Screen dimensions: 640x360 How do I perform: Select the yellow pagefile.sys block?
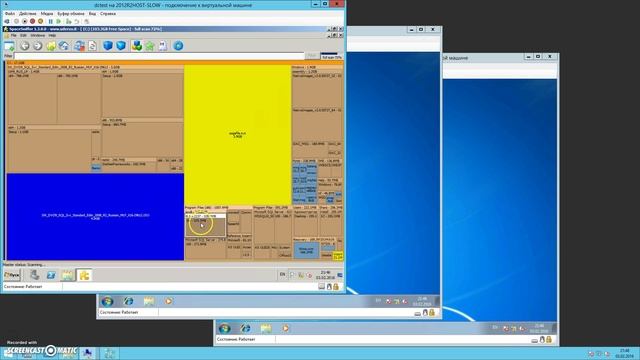[x=238, y=135]
